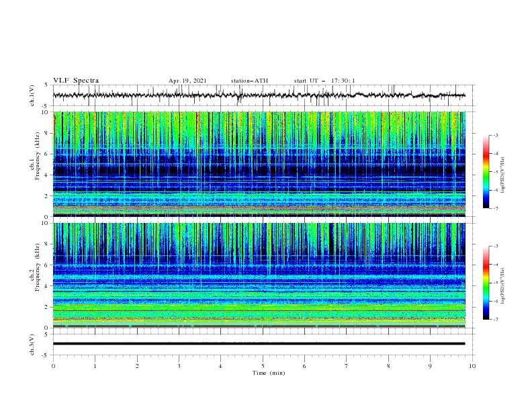
Task: Click time axis tick label '10'
Action: (472, 366)
